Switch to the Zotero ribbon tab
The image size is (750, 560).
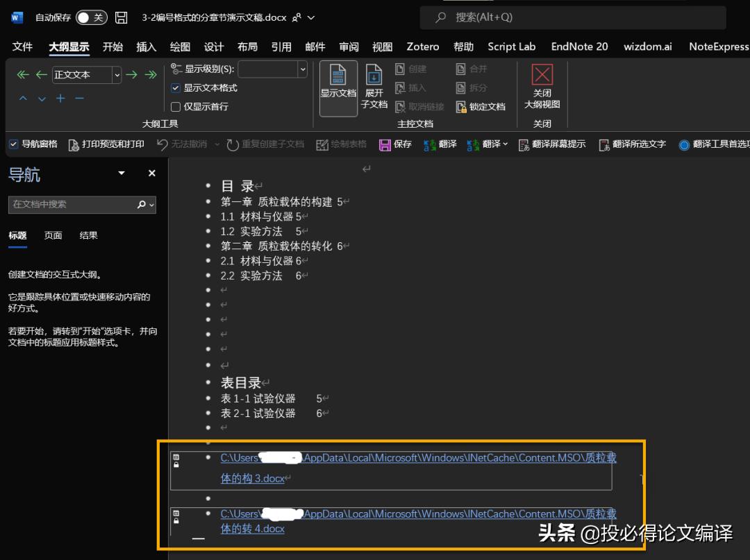(x=422, y=46)
